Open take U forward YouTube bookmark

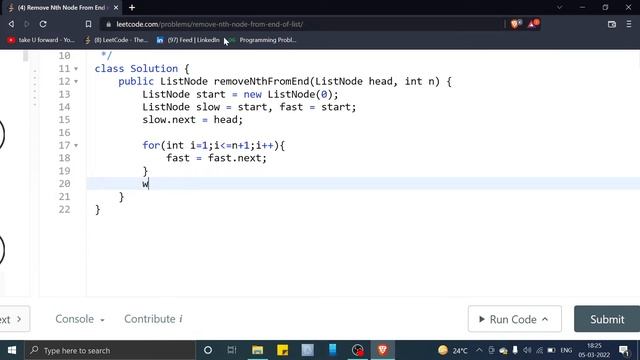coord(41,40)
